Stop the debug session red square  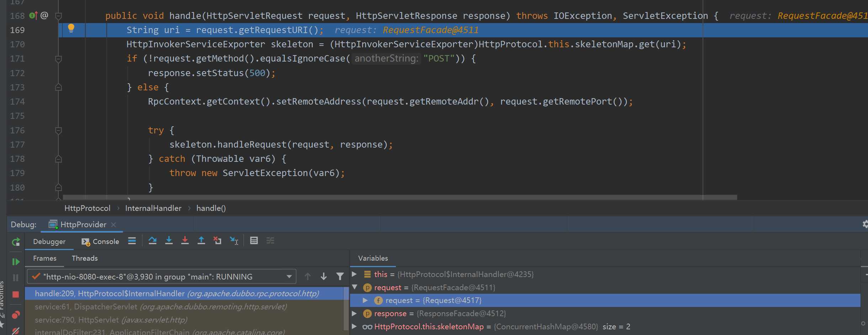tap(16, 294)
